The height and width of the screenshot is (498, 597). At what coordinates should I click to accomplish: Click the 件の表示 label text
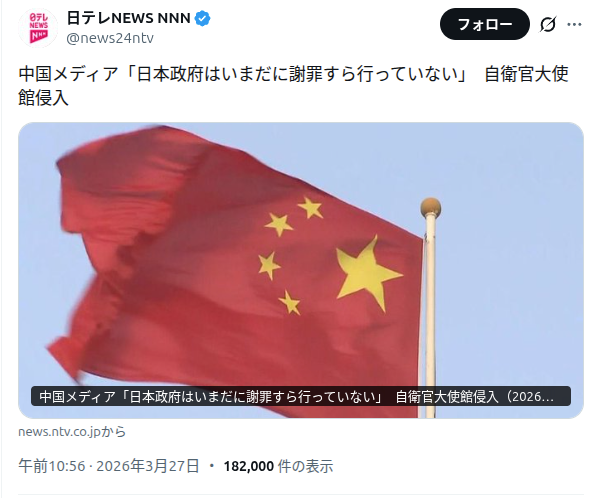306,466
